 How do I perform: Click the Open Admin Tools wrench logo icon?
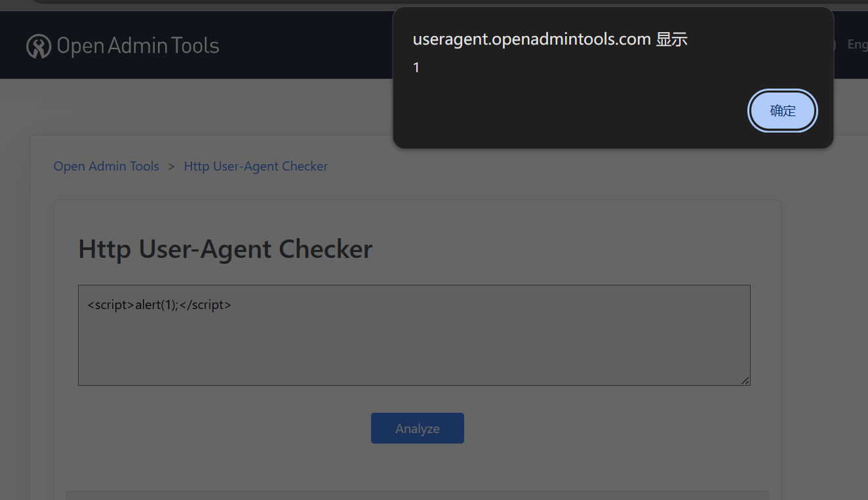tap(39, 46)
